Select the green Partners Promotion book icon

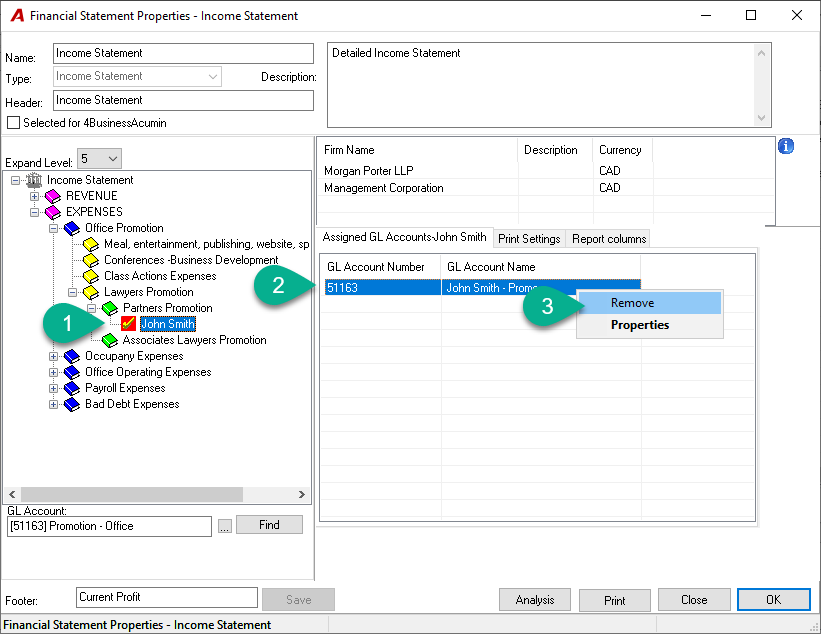tap(109, 308)
